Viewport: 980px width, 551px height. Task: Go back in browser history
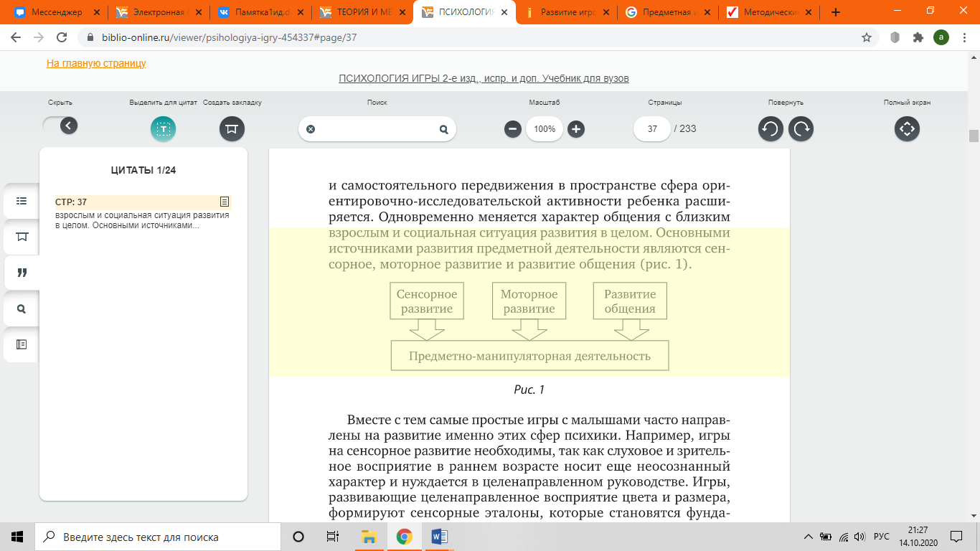[x=16, y=37]
